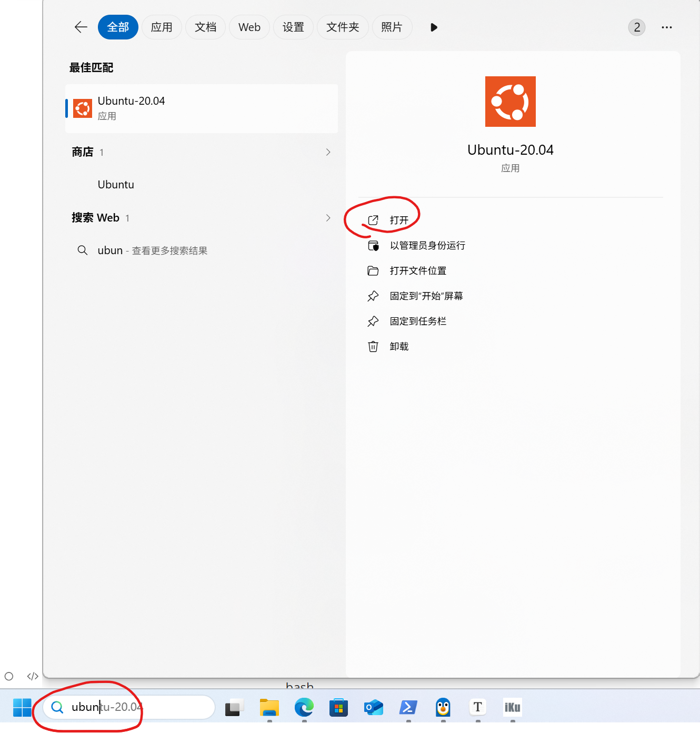This screenshot has width=700, height=733.
Task: Open the three-dots options menu
Action: (667, 27)
